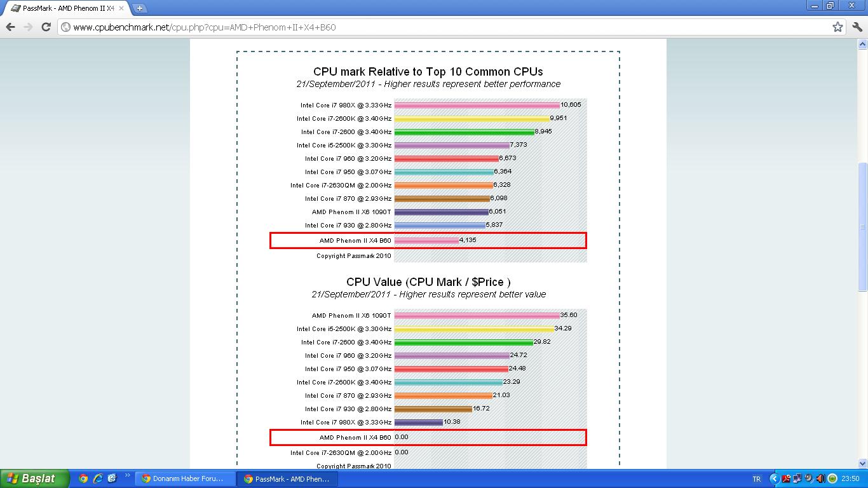The image size is (868, 488).
Task: Launch Internet Explorer from quick launch
Action: (x=98, y=478)
